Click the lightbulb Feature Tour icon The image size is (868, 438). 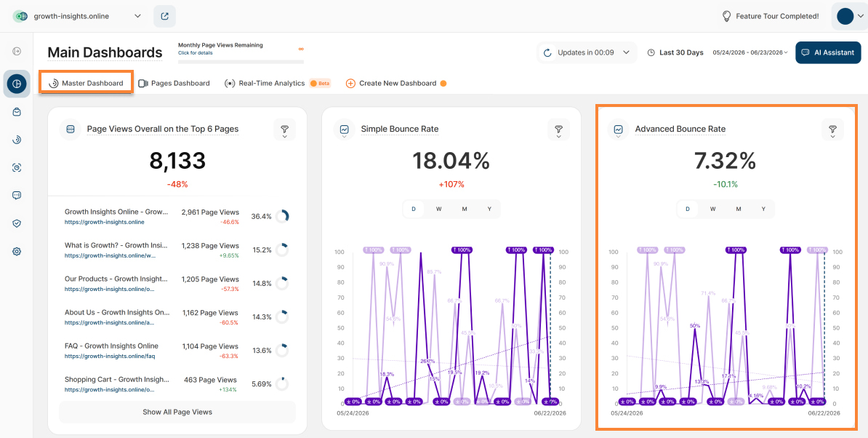(727, 16)
